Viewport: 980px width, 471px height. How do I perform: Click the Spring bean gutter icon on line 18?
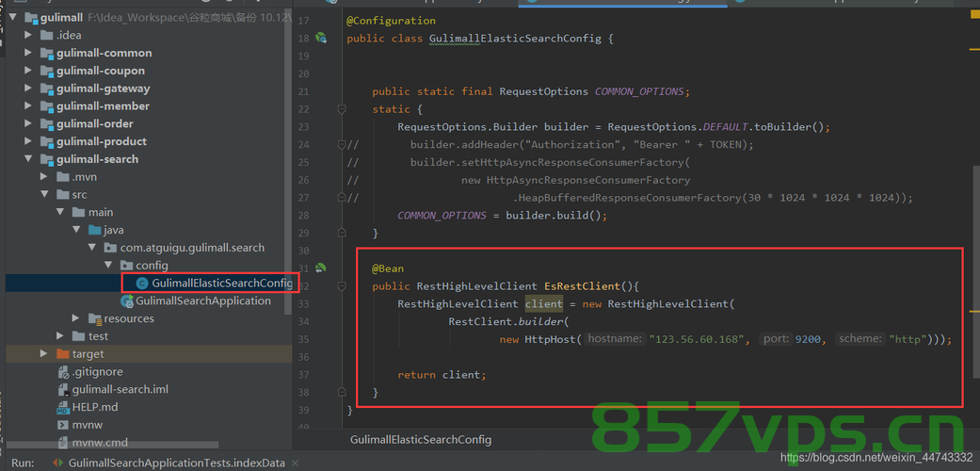coord(321,39)
